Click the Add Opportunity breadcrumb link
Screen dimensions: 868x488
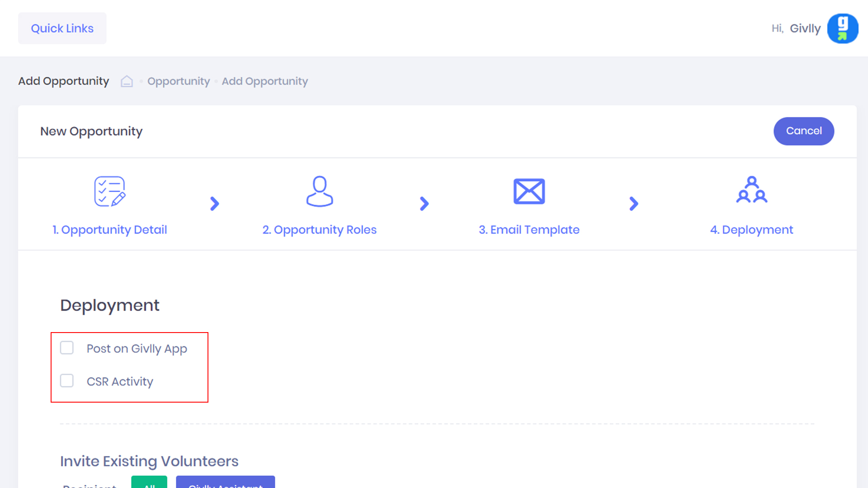(x=264, y=81)
